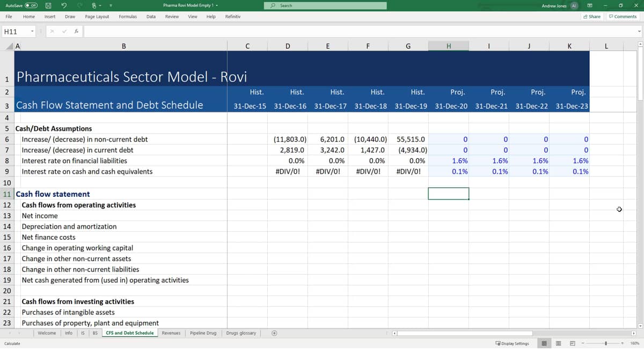Image resolution: width=644 pixels, height=362 pixels.
Task: Open Ribbon Display Options icon
Action: (x=590, y=5)
